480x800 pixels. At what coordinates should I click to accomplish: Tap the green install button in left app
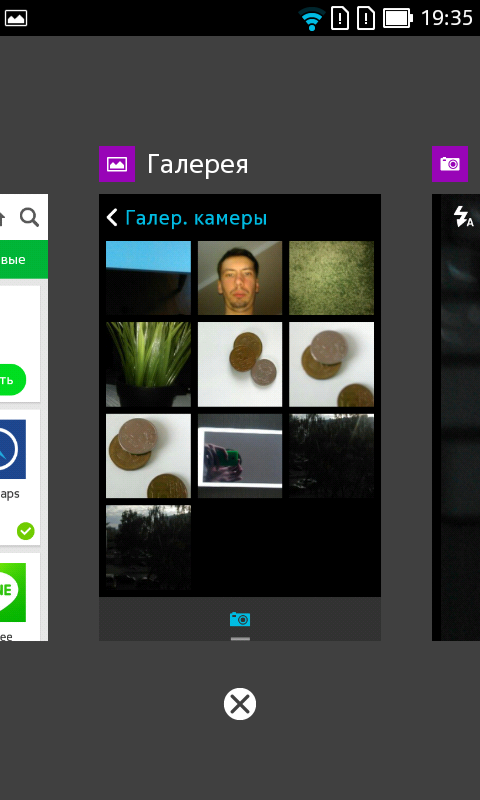click(x=13, y=380)
